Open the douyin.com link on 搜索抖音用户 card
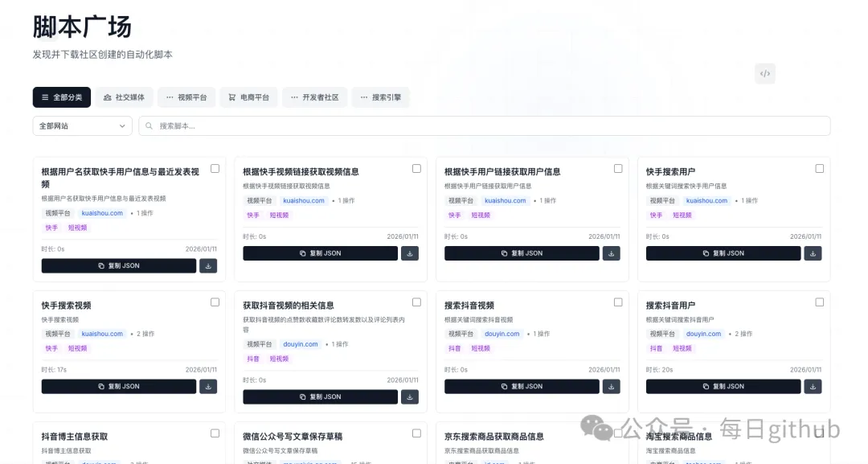Viewport: 868px width, 464px height. click(704, 334)
